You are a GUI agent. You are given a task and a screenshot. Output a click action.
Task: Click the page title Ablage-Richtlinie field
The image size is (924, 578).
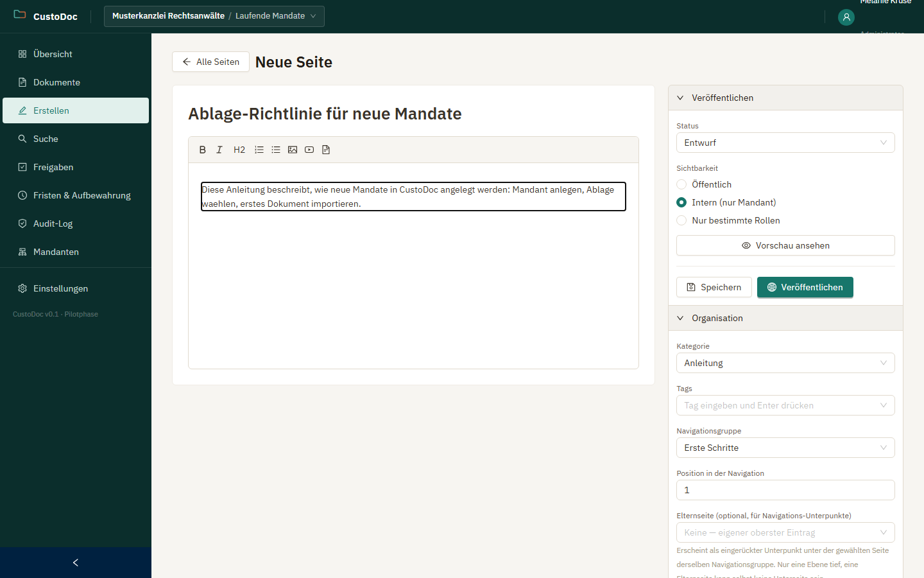(x=413, y=114)
